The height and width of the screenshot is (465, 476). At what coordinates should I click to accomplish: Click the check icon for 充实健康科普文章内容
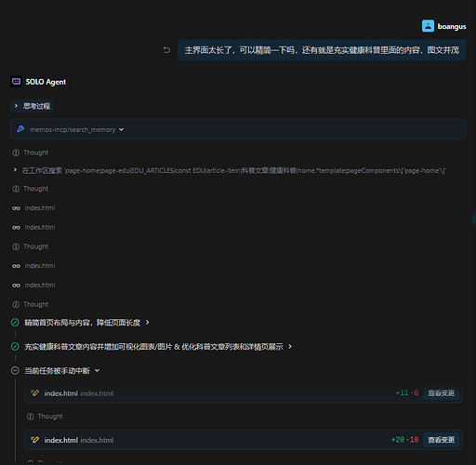point(15,346)
